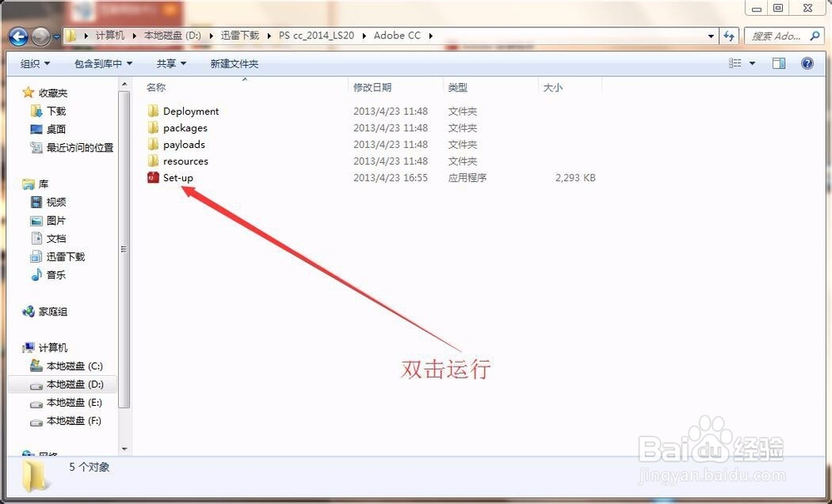Open 收藏夹 in navigation pane
This screenshot has width=832, height=504.
53,93
